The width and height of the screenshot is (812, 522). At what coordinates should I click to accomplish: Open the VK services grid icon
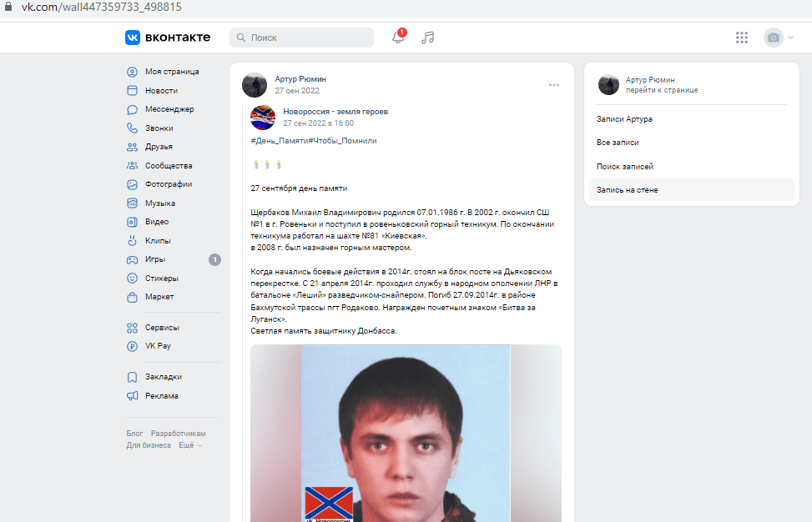click(x=742, y=38)
